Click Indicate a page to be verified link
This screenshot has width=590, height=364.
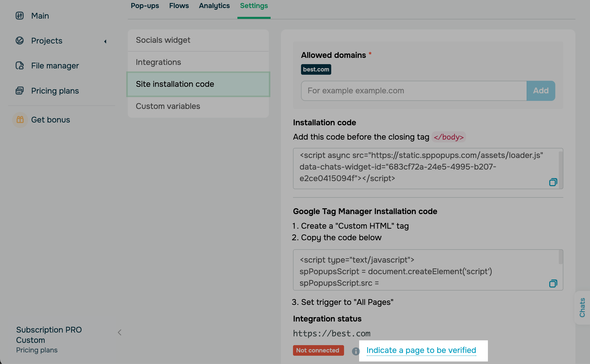point(421,350)
